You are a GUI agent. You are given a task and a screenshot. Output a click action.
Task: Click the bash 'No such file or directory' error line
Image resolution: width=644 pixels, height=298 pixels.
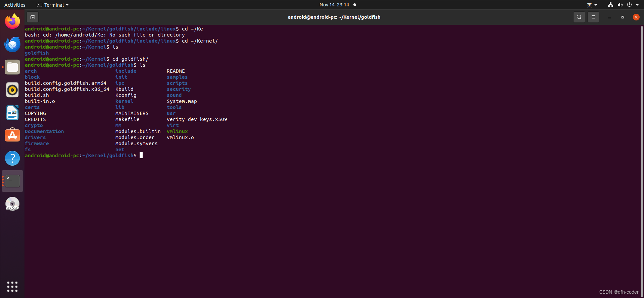click(x=105, y=35)
